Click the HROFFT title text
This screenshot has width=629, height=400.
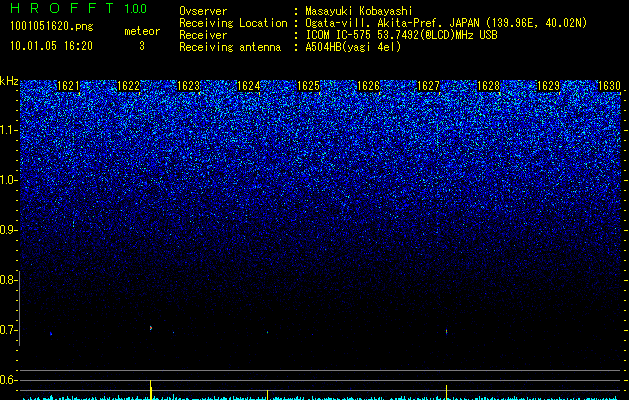point(61,8)
